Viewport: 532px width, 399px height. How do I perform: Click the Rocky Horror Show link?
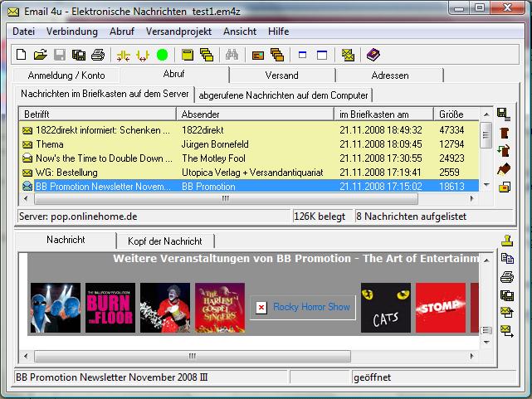(x=311, y=307)
